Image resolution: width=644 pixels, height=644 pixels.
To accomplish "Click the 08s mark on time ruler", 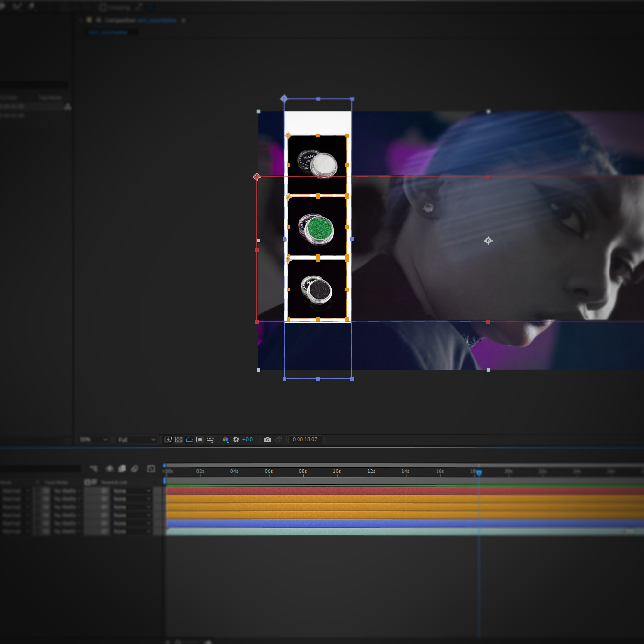I will tap(303, 472).
